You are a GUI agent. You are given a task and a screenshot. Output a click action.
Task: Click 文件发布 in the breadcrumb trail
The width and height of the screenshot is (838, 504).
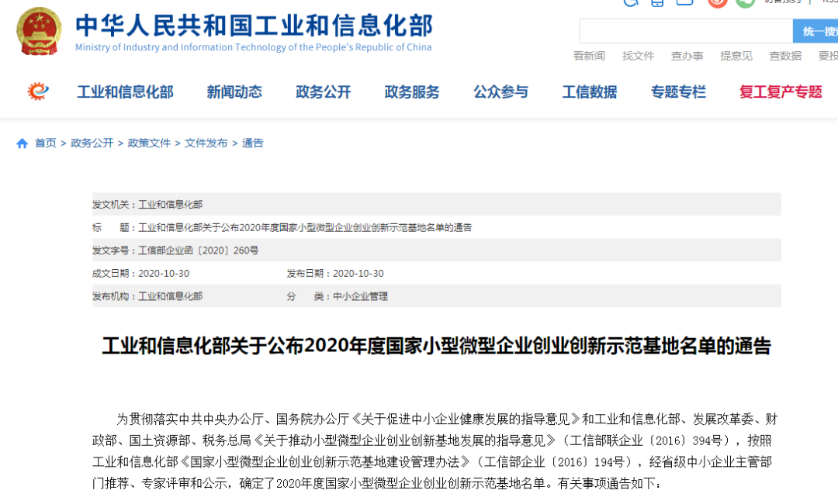206,143
